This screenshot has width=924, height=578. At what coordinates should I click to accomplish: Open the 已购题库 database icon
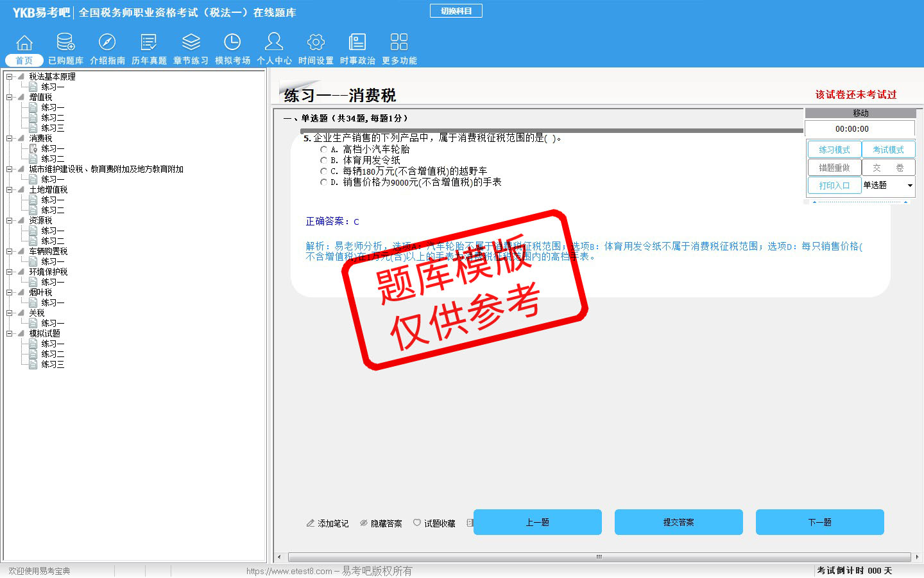point(65,43)
